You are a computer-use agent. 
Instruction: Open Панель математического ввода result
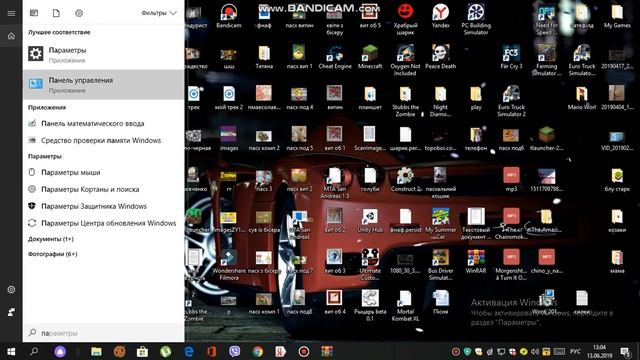pyautogui.click(x=103, y=123)
